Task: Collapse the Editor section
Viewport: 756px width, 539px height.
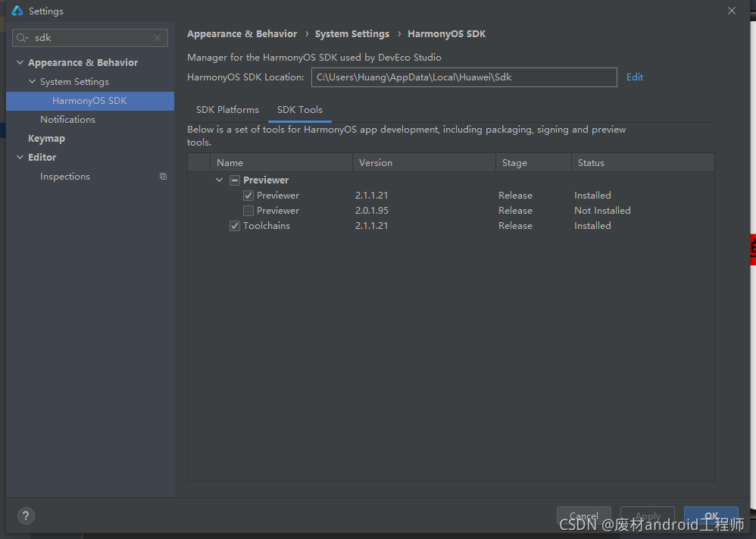Action: pos(20,158)
